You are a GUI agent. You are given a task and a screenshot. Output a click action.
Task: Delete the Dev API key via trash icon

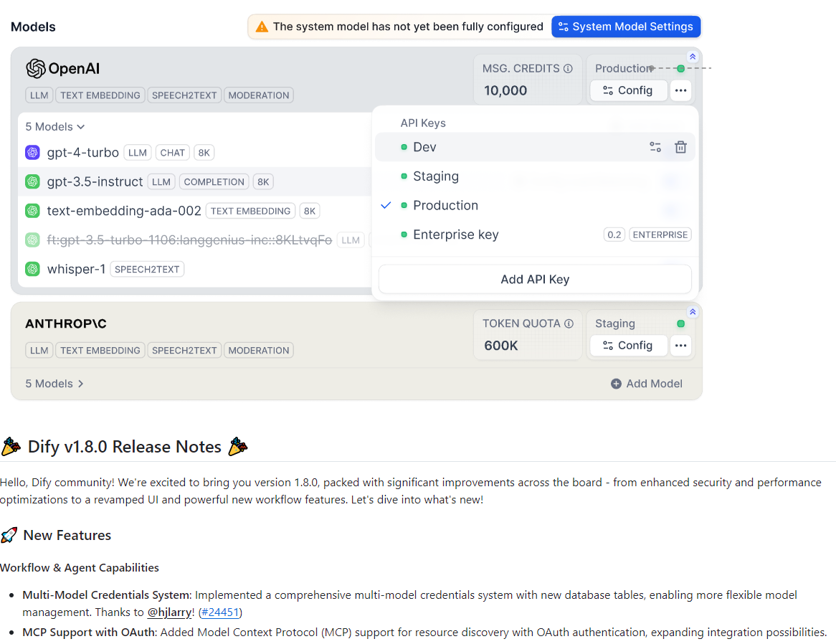(x=680, y=147)
